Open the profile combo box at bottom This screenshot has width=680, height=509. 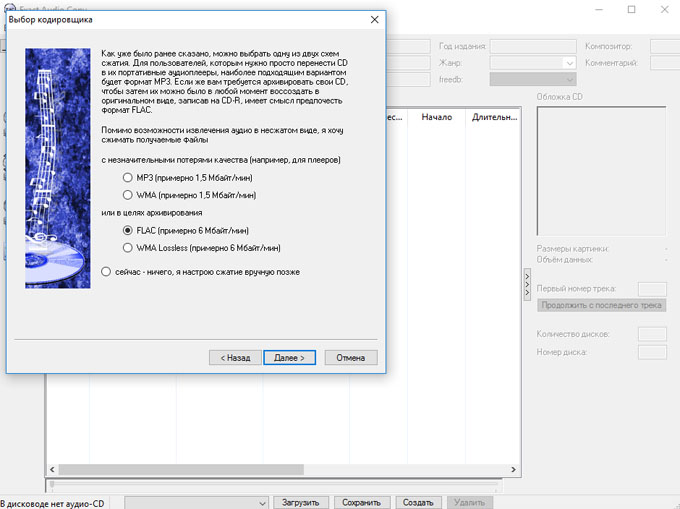point(197,502)
